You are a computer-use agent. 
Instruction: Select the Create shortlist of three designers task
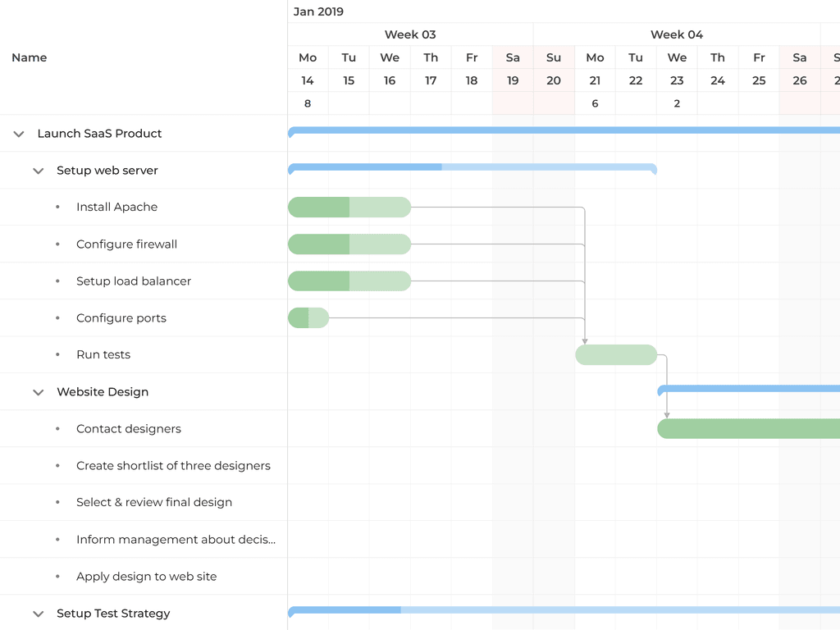(x=173, y=465)
